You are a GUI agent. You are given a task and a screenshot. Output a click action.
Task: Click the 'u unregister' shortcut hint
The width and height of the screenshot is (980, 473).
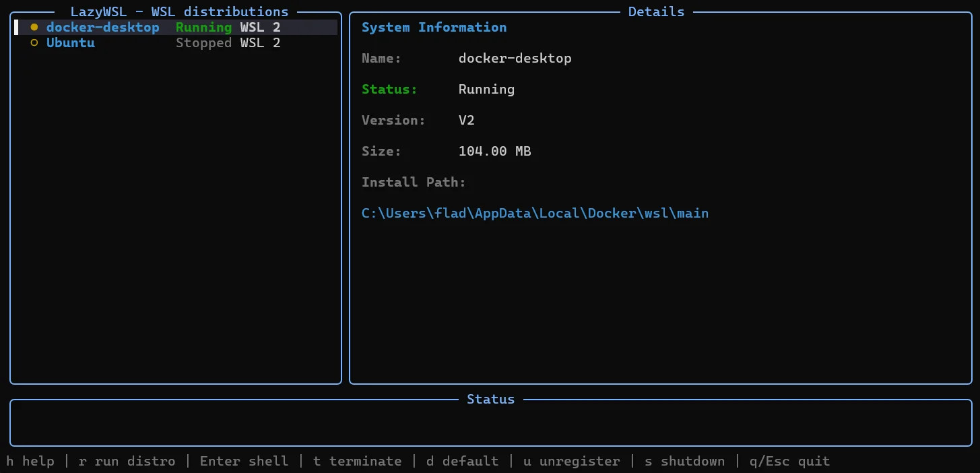572,462
